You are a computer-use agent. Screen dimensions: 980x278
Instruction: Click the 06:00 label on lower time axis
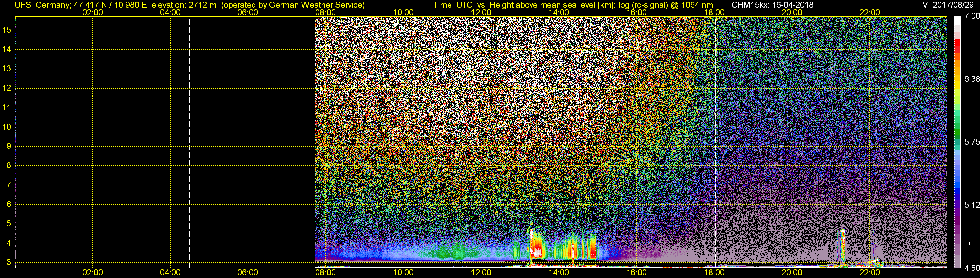(x=248, y=273)
